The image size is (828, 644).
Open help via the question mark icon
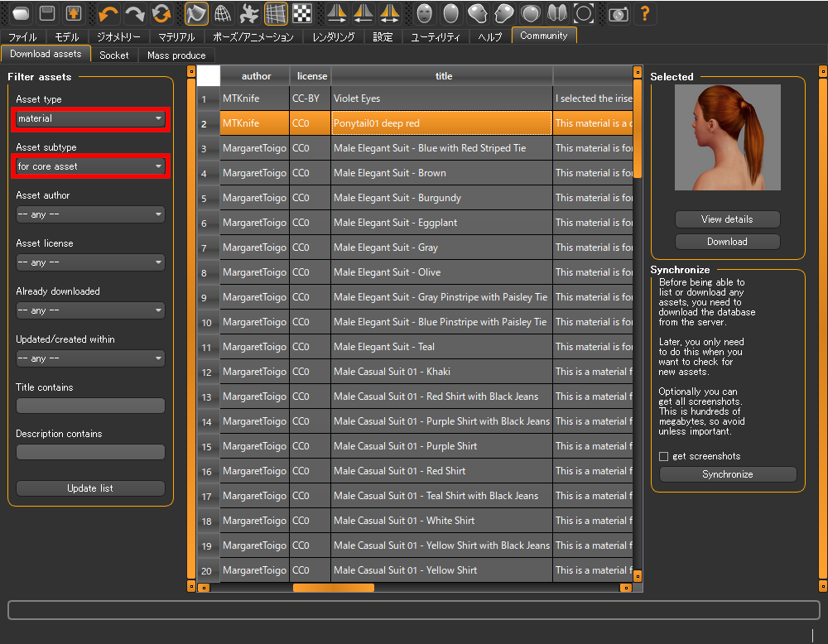coord(646,13)
